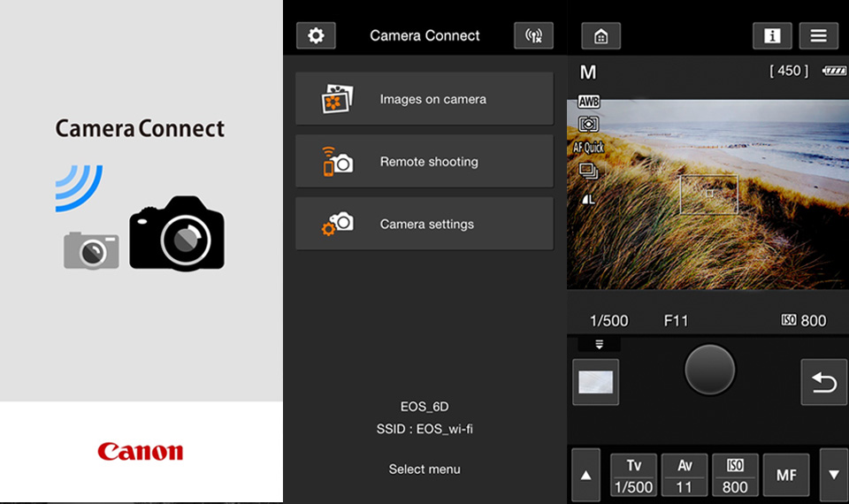Go to the home screen icon
Viewport: 849px width, 504px height.
point(600,36)
